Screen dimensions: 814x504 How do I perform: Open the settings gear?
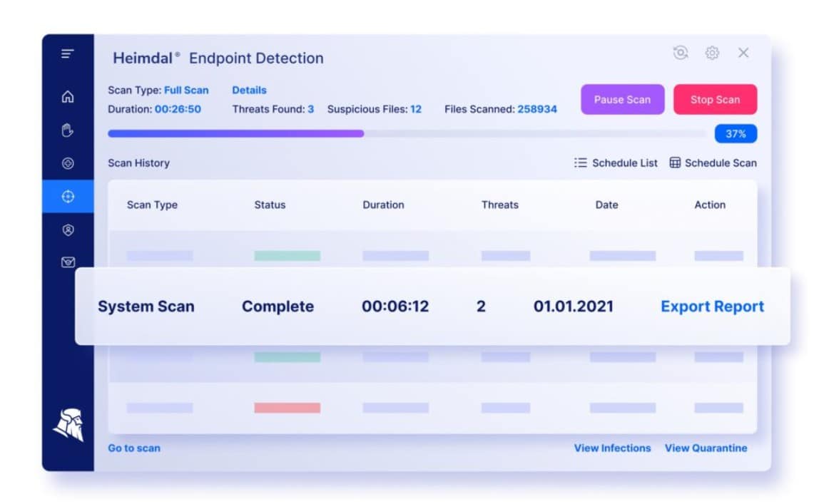click(711, 53)
